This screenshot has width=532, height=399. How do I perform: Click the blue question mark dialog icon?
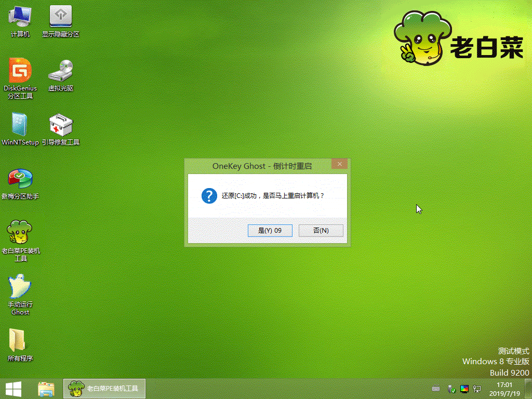(x=209, y=196)
